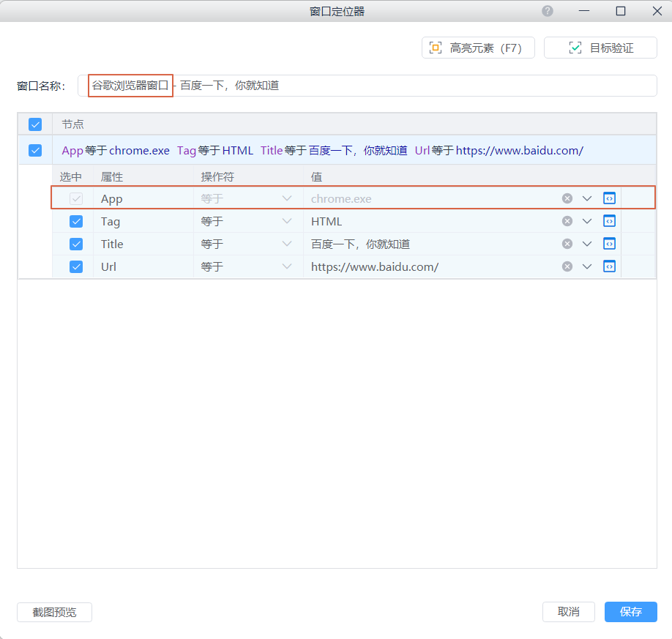Open the variable editor icon in App row
Image resolution: width=672 pixels, height=639 pixels.
[x=609, y=198]
